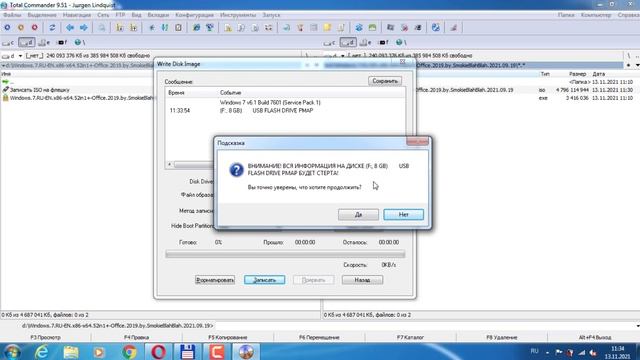The width and height of the screenshot is (640, 360).
Task: Open right panel directory history arrow
Action: 637,65
